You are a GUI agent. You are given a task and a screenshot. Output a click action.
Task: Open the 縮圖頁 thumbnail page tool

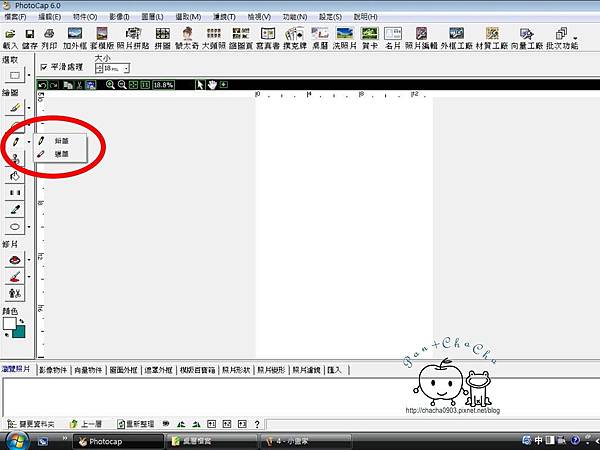tap(241, 39)
